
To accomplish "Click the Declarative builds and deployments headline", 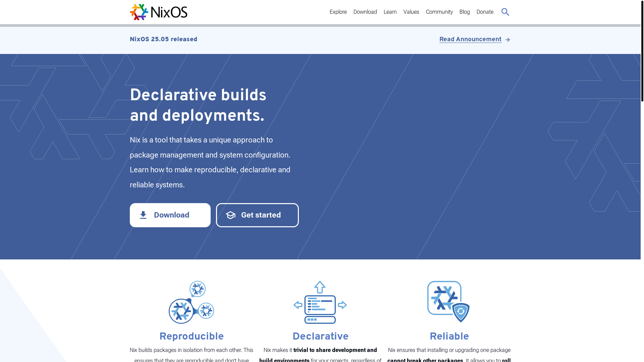I will tap(198, 106).
